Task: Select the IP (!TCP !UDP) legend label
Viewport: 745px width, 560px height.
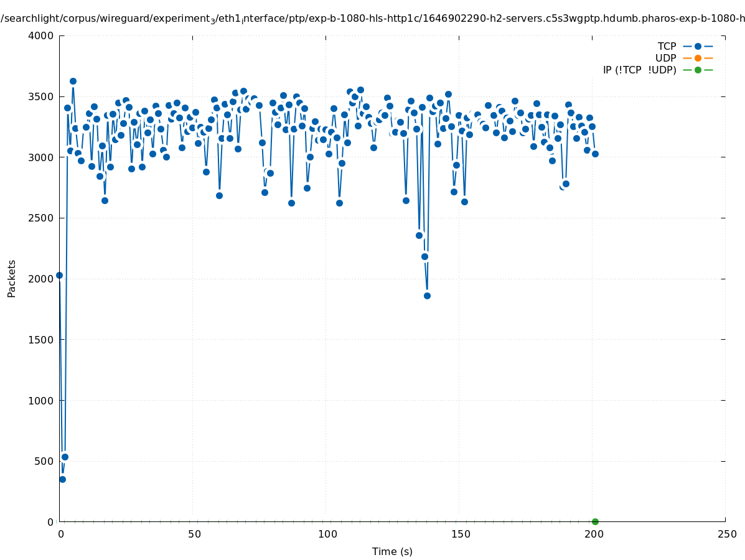Action: (x=639, y=70)
